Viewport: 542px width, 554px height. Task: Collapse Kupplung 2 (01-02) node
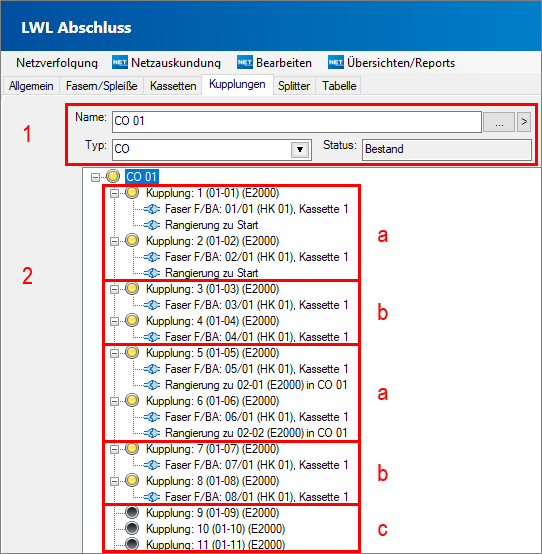(x=114, y=241)
